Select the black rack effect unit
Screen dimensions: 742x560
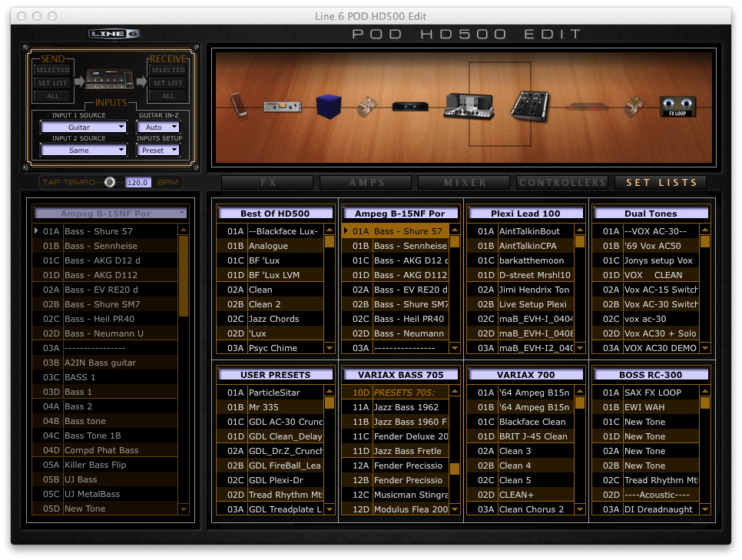(410, 107)
